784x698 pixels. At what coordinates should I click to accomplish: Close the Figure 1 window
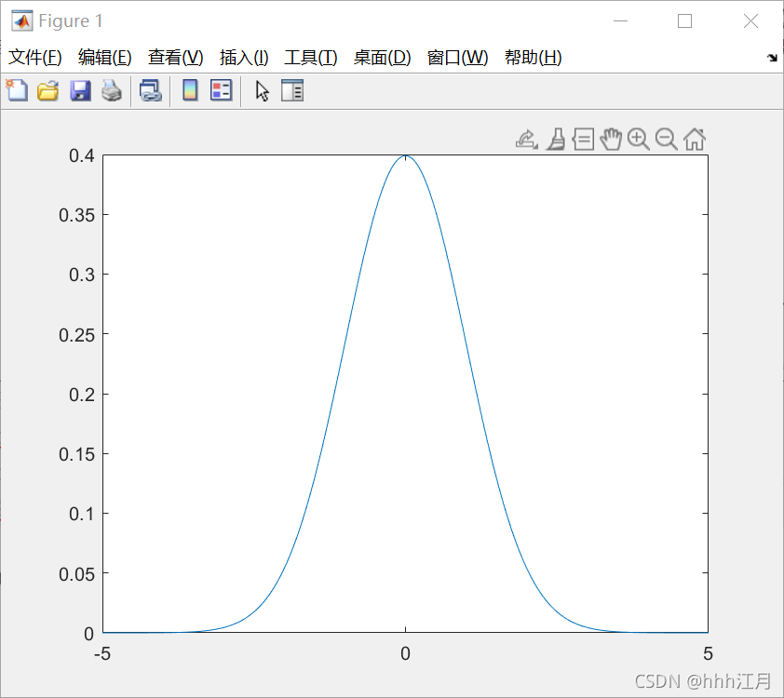click(751, 21)
